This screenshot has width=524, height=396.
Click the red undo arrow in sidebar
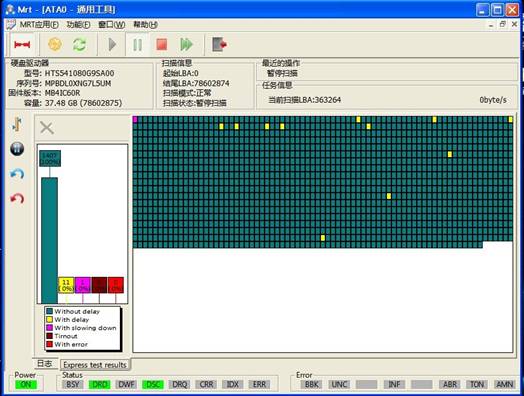17,199
